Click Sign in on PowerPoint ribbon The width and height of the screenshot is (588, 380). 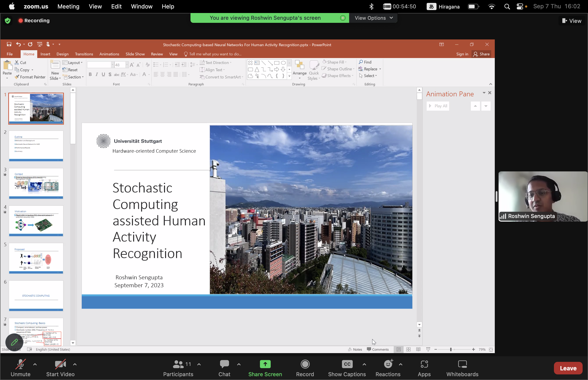[462, 54]
